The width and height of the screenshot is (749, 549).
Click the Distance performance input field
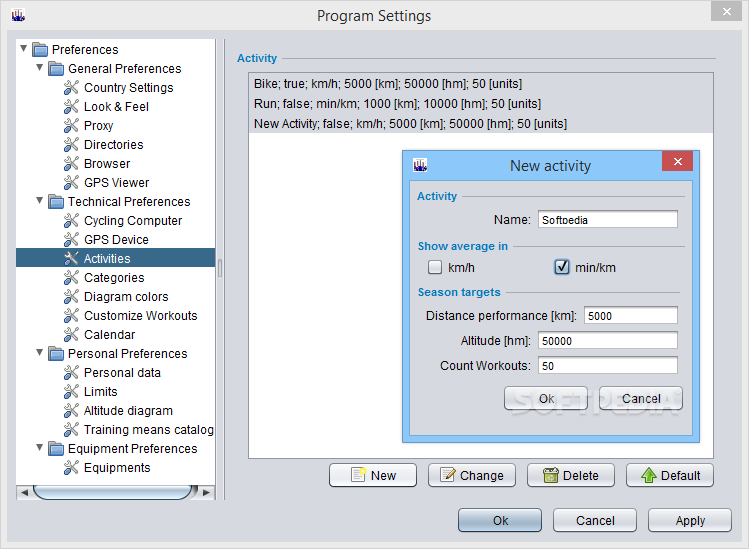(x=631, y=315)
